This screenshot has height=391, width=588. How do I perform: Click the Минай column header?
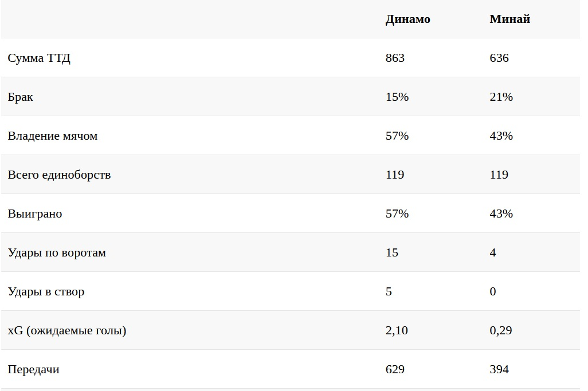point(509,19)
